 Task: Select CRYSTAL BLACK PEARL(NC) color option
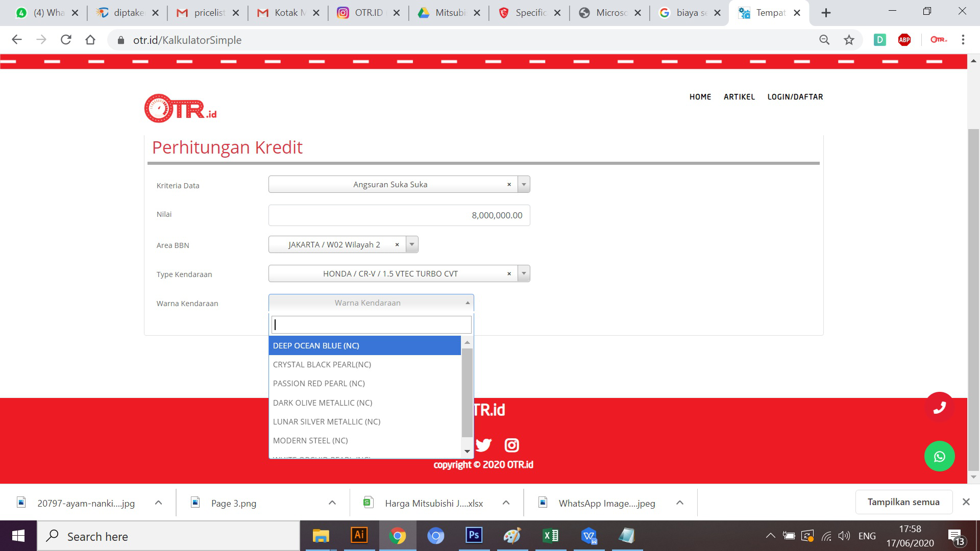322,365
